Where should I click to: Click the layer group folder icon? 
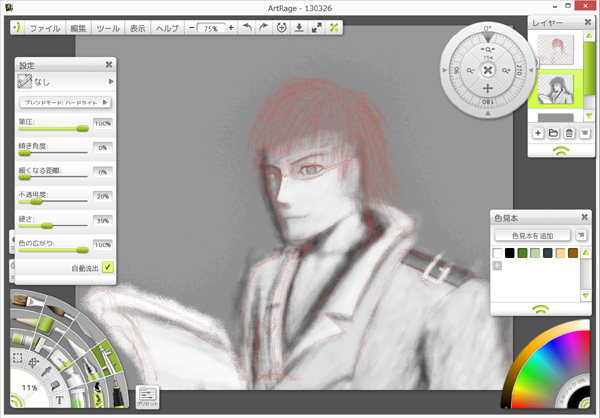point(552,133)
